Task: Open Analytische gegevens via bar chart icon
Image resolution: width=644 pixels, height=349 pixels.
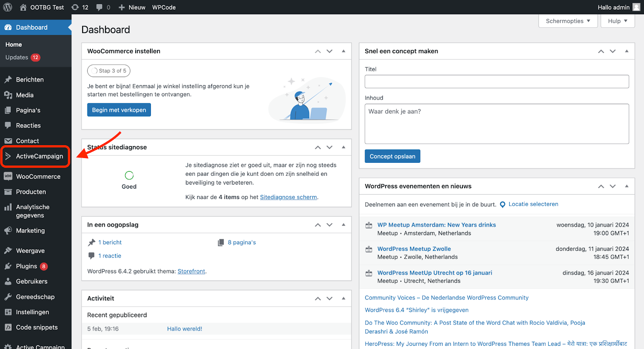Action: 8,207
